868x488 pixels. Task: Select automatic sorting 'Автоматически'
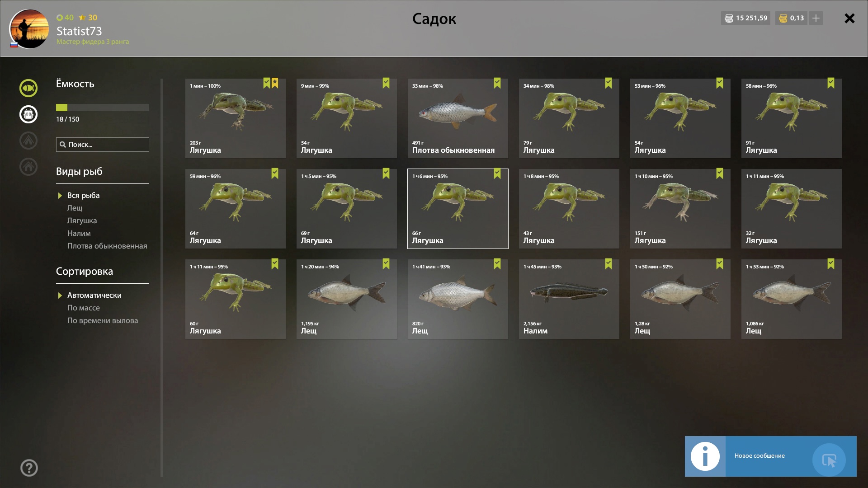(x=94, y=295)
